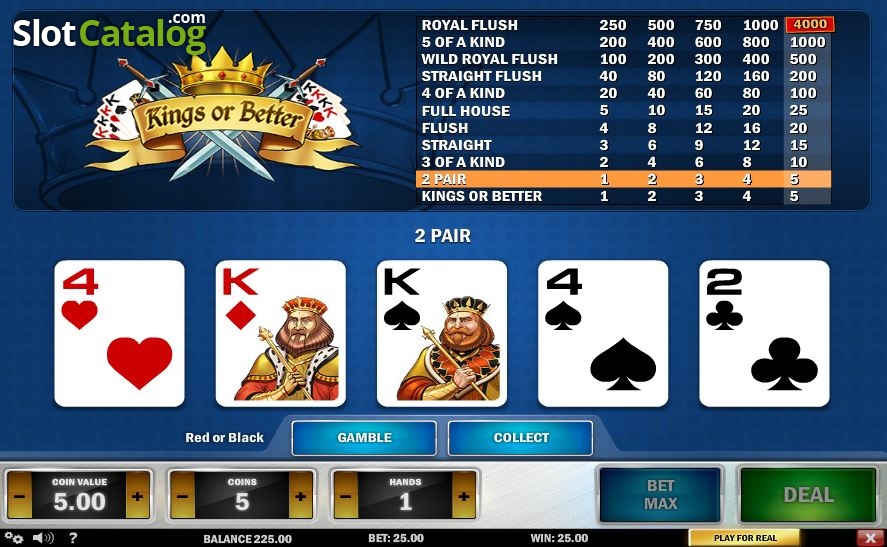
Task: Select the King of spades card
Action: (442, 333)
